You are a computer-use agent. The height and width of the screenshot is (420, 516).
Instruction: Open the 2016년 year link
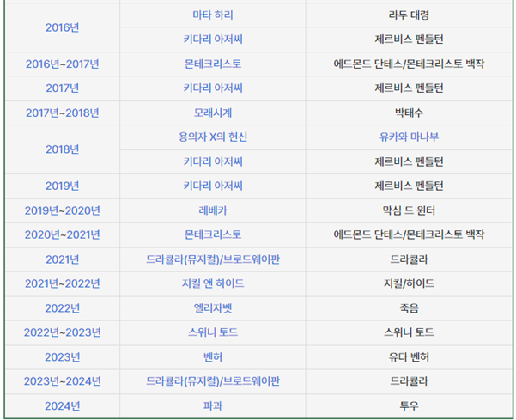(x=62, y=27)
